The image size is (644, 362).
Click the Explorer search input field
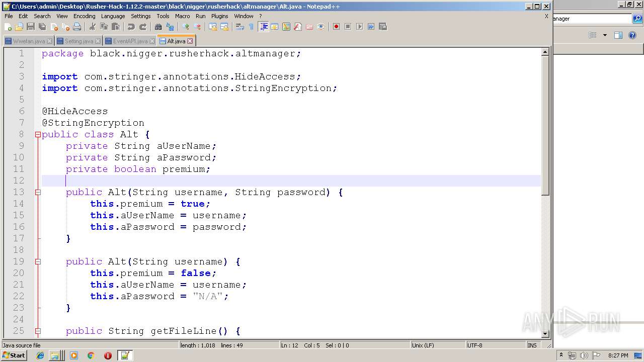pyautogui.click(x=592, y=19)
